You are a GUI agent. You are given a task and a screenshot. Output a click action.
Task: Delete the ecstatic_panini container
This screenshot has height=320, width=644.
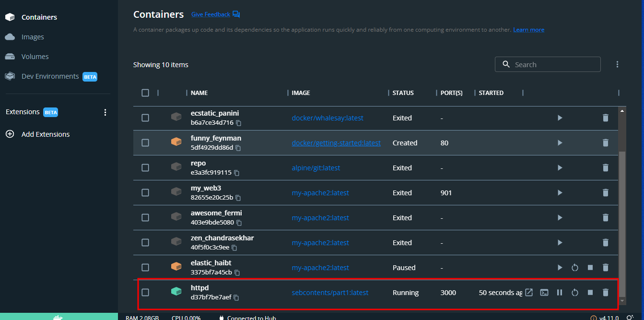[x=606, y=118]
